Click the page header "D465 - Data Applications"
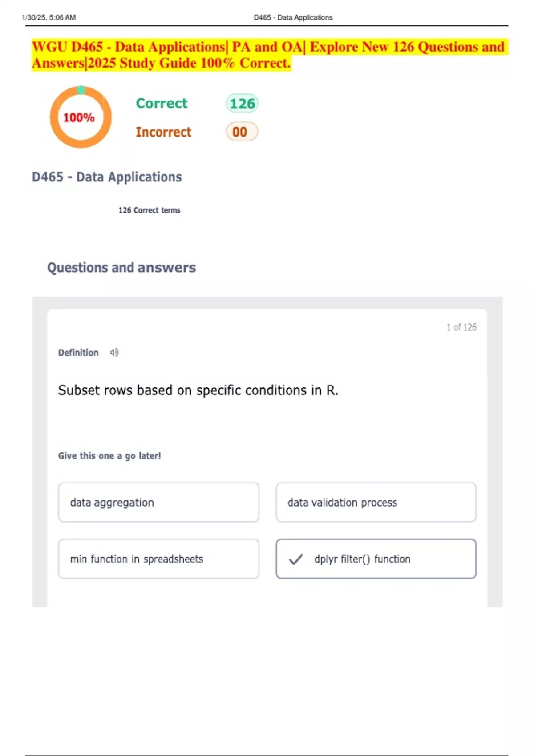534x756 pixels. [x=293, y=18]
